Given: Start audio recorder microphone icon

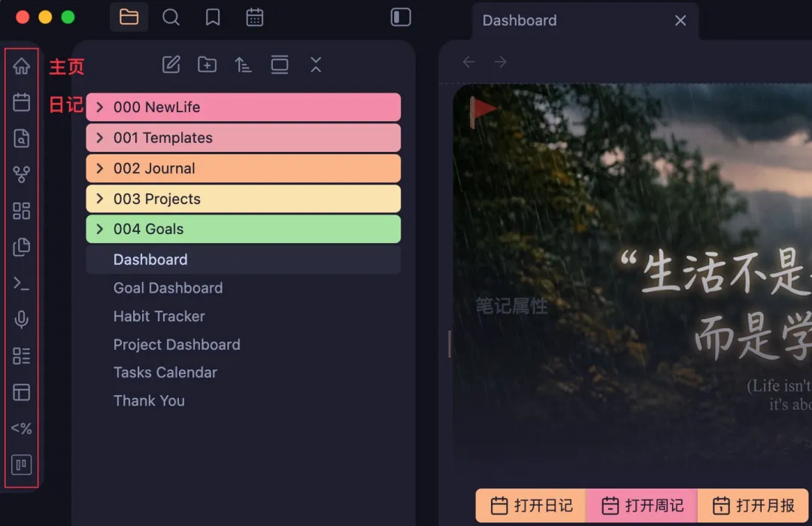Looking at the screenshot, I should tap(22, 320).
